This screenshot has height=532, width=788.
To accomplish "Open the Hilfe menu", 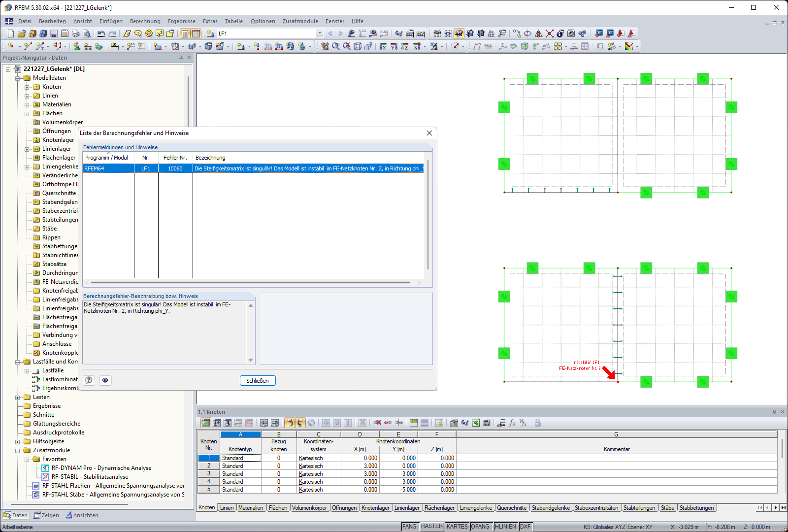I will 358,21.
